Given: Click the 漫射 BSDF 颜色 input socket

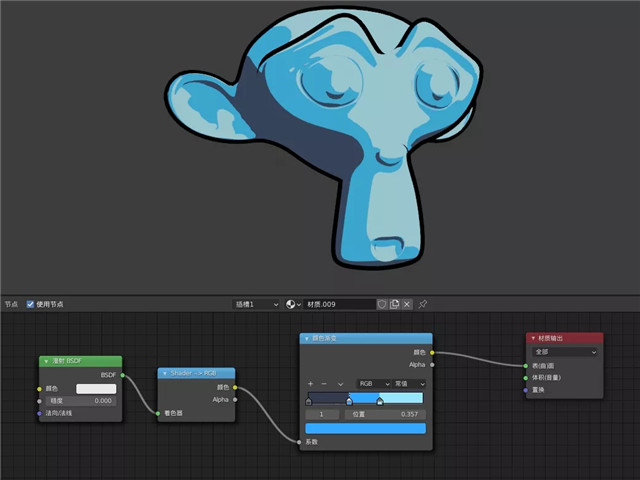Looking at the screenshot, I should [x=39, y=389].
